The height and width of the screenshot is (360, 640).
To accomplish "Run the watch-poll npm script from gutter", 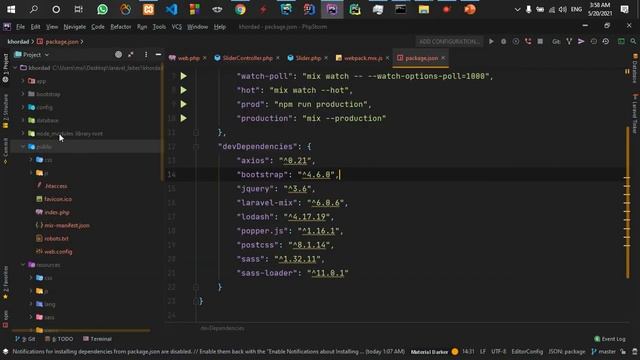I will tap(184, 76).
